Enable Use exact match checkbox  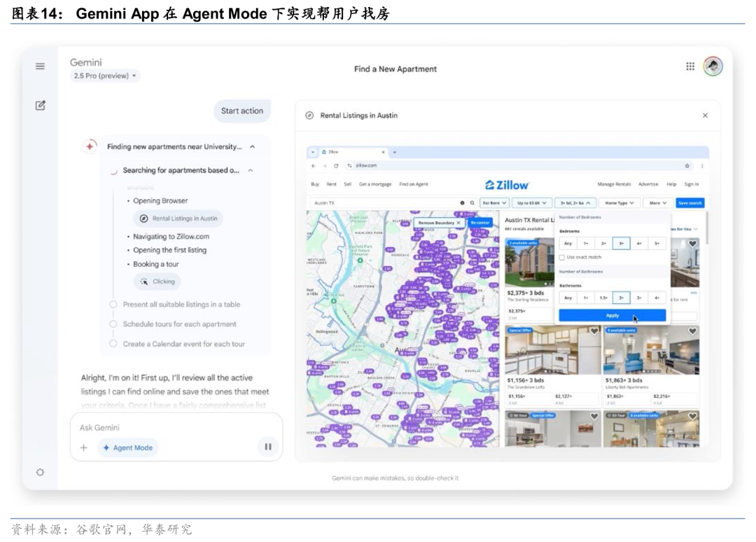point(562,257)
